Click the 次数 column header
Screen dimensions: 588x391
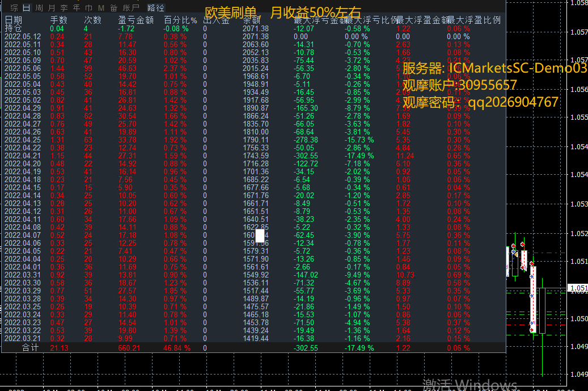92,20
